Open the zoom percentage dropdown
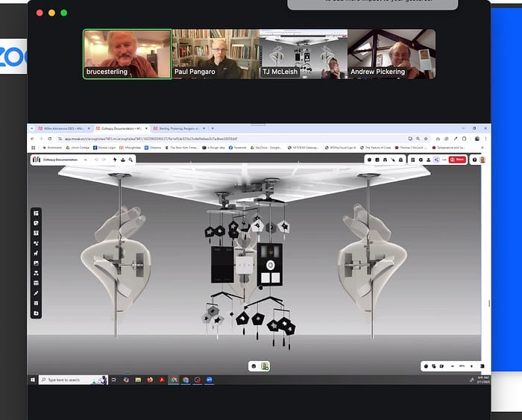The height and width of the screenshot is (420, 522). 462,366
